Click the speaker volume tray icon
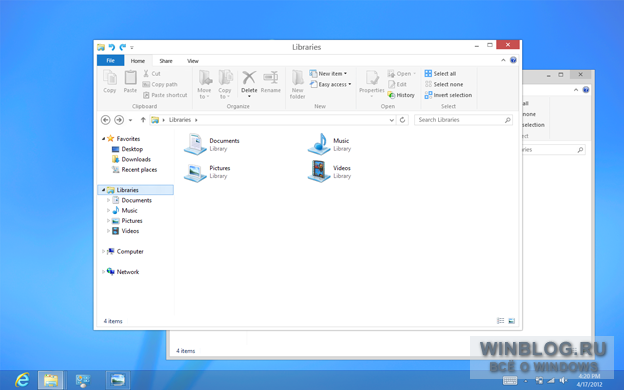This screenshot has width=624, height=390. tap(563, 381)
